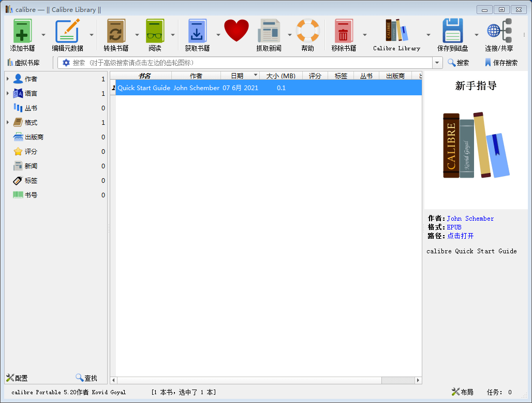Open the arrow next to Calibre Library

tap(428, 35)
